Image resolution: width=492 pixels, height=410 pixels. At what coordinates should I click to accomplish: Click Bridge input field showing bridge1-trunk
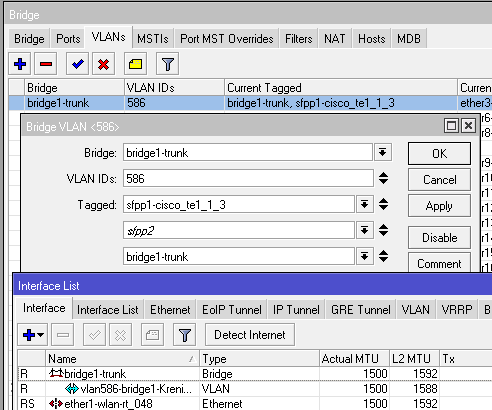(248, 153)
